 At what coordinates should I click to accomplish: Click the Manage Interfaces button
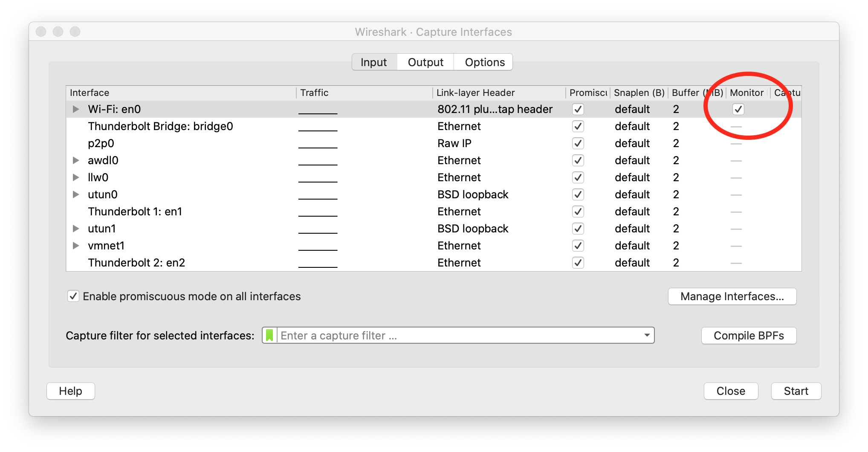tap(732, 296)
